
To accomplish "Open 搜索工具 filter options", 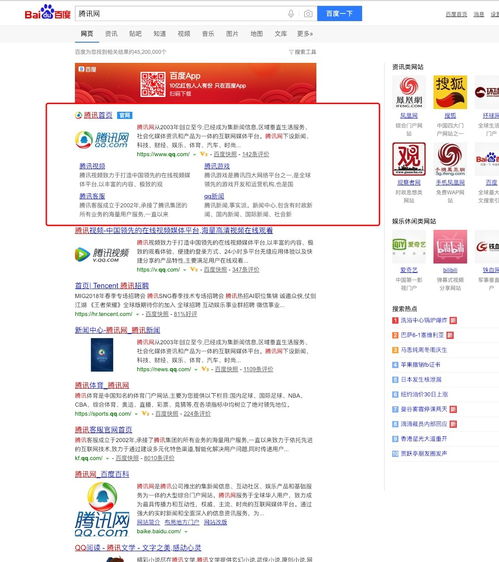I will (x=303, y=52).
